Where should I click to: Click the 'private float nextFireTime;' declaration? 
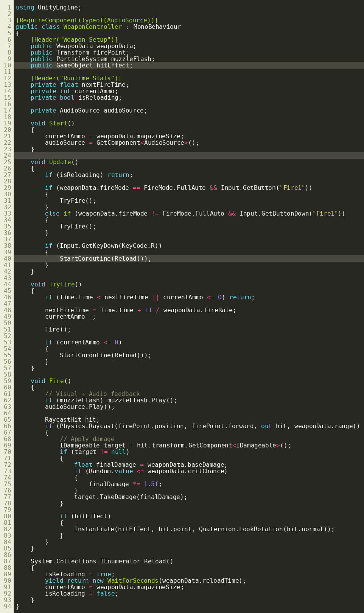point(80,85)
